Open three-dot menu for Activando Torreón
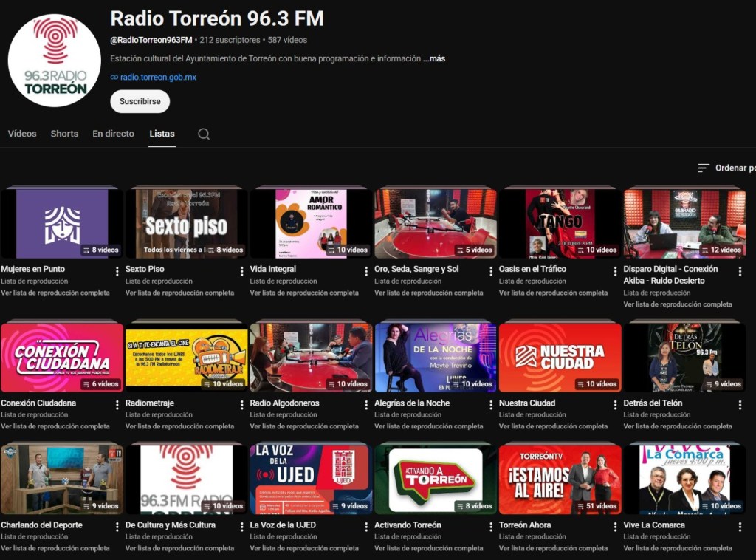Viewport: 756px width, 560px height. pyautogui.click(x=491, y=527)
